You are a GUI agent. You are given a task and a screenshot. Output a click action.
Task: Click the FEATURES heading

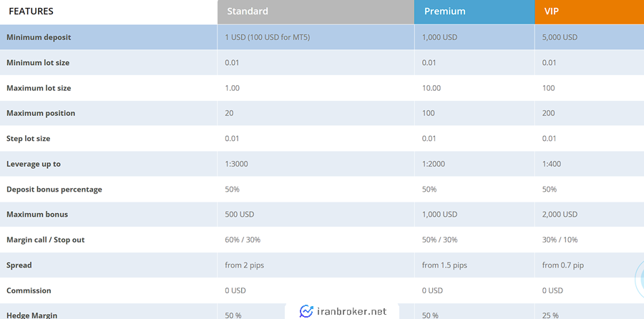point(31,11)
